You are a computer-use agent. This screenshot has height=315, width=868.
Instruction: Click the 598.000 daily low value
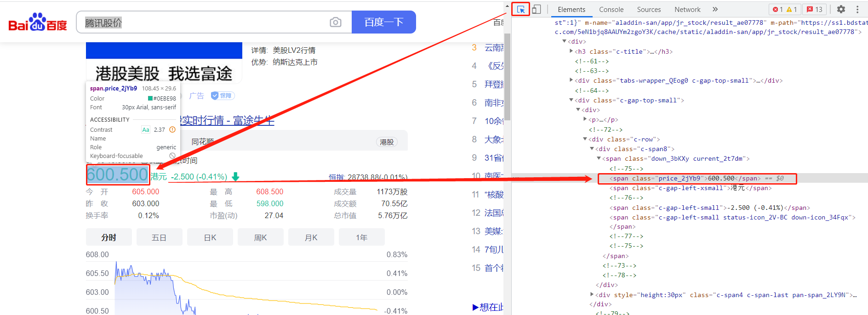[x=270, y=204]
